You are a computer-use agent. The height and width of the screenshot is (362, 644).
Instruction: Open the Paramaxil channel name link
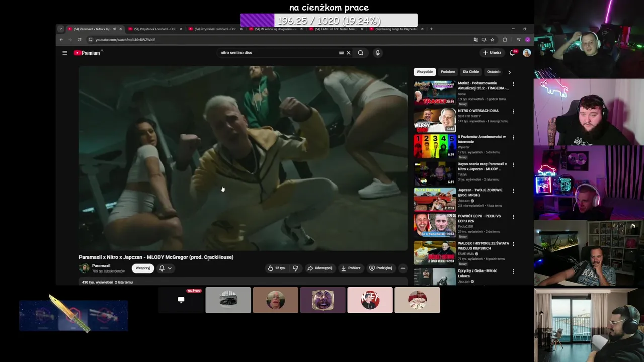coord(101,266)
